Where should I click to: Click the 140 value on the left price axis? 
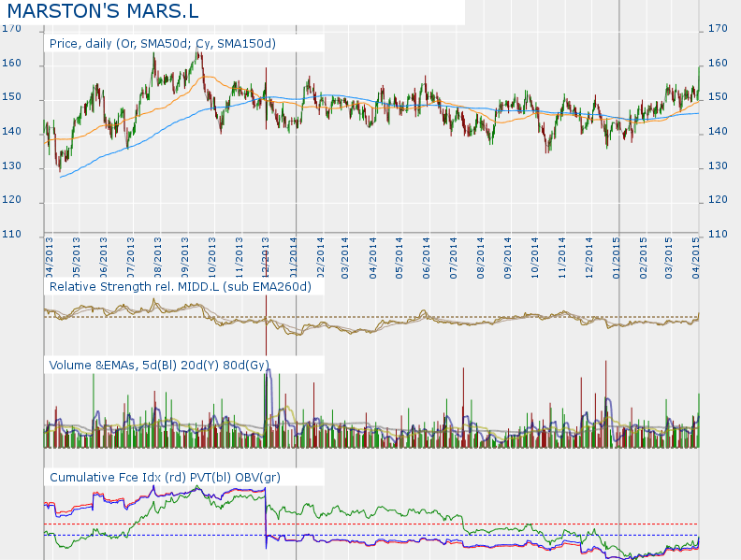(11, 132)
